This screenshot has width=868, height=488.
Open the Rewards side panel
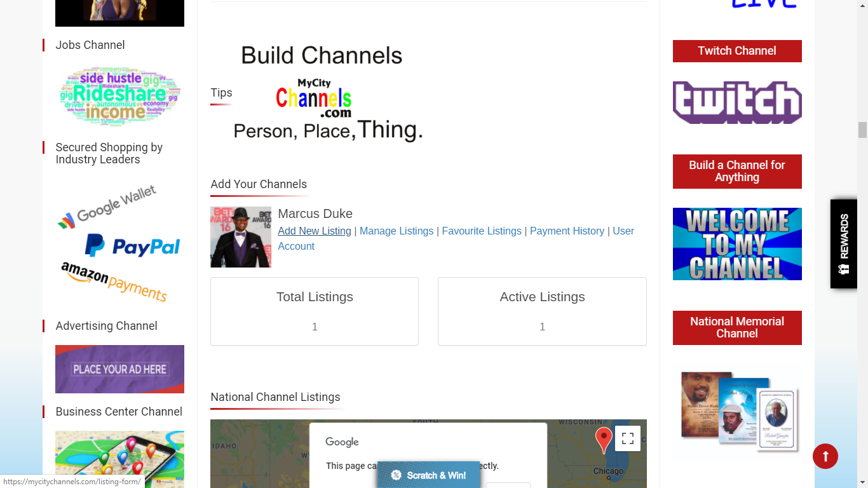point(843,244)
